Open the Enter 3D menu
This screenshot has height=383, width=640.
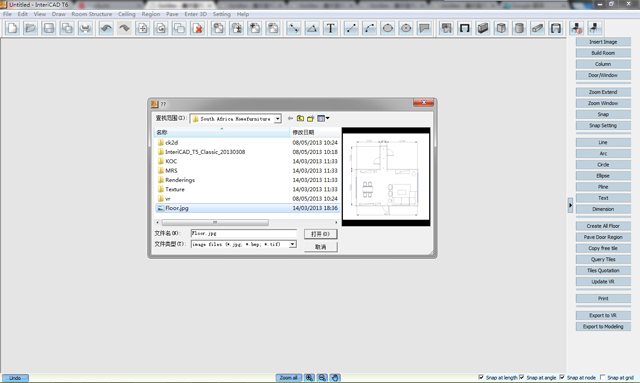(x=196, y=14)
